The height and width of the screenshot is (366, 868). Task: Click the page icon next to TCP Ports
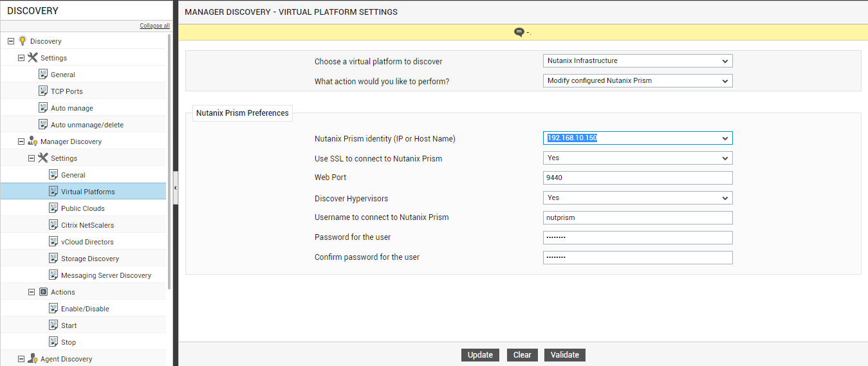click(x=43, y=91)
